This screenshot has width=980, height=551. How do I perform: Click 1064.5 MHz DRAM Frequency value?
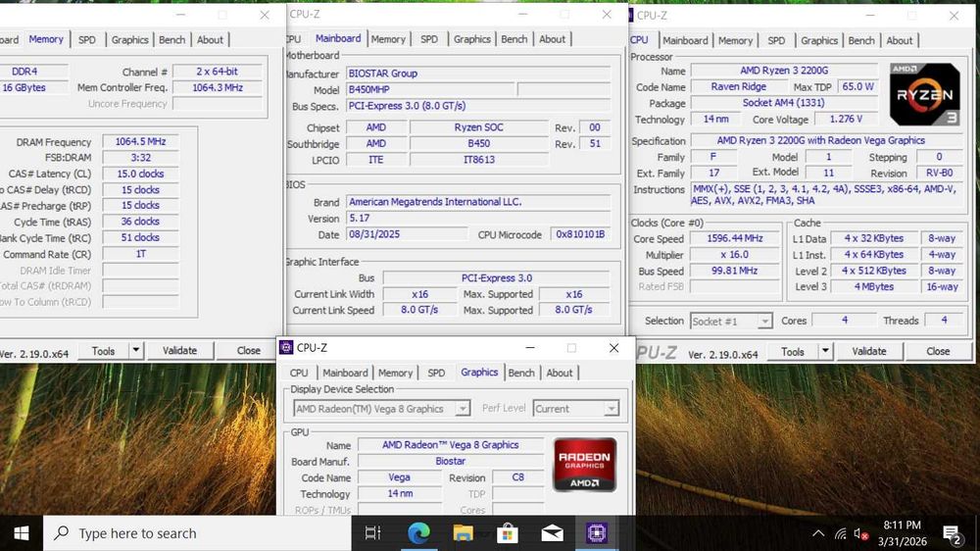140,142
